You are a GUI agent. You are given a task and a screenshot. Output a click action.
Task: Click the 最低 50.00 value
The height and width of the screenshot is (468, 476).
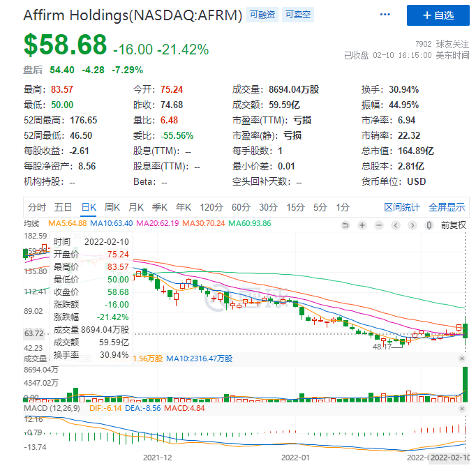62,105
